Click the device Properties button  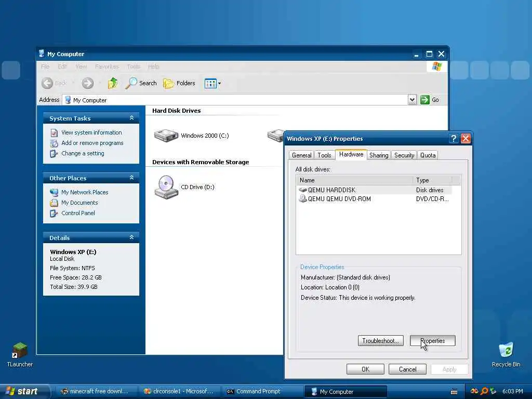[433, 341]
